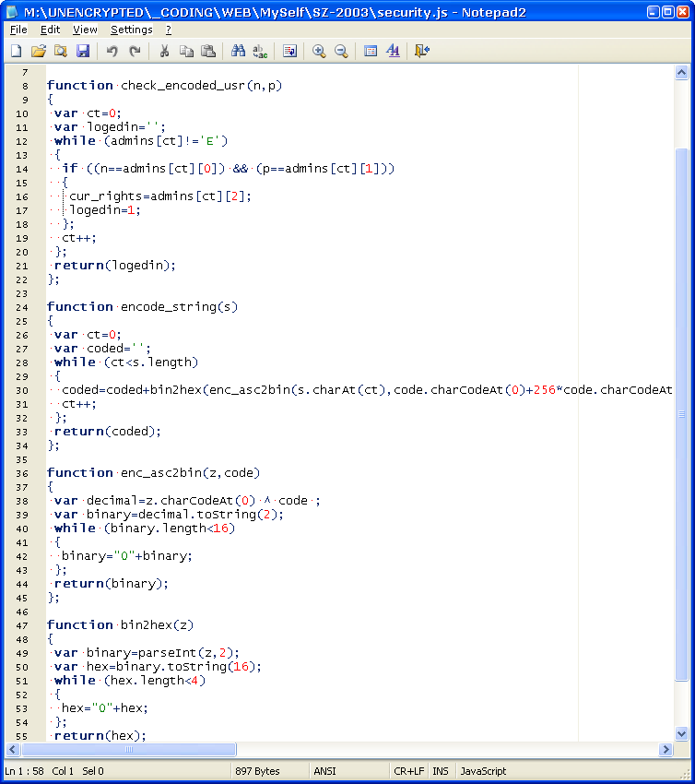Click the horizontal scrollbar right arrow

[666, 750]
